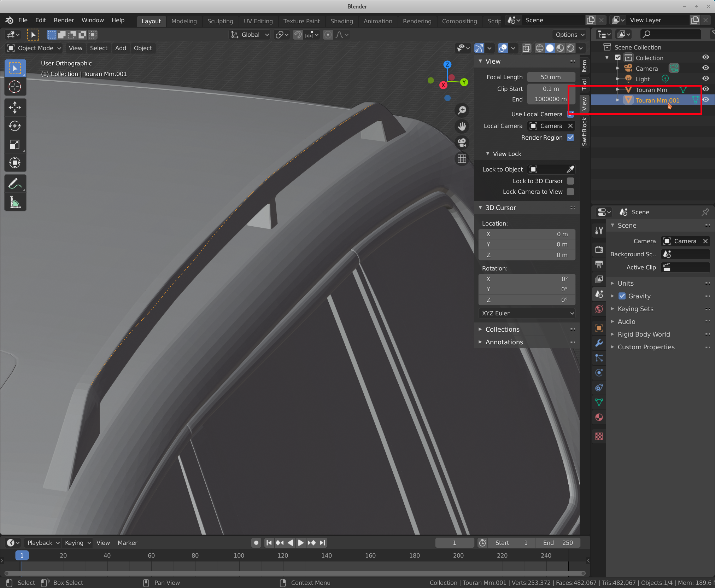This screenshot has height=588, width=715.
Task: Hide the Light object eye icon
Action: point(706,78)
